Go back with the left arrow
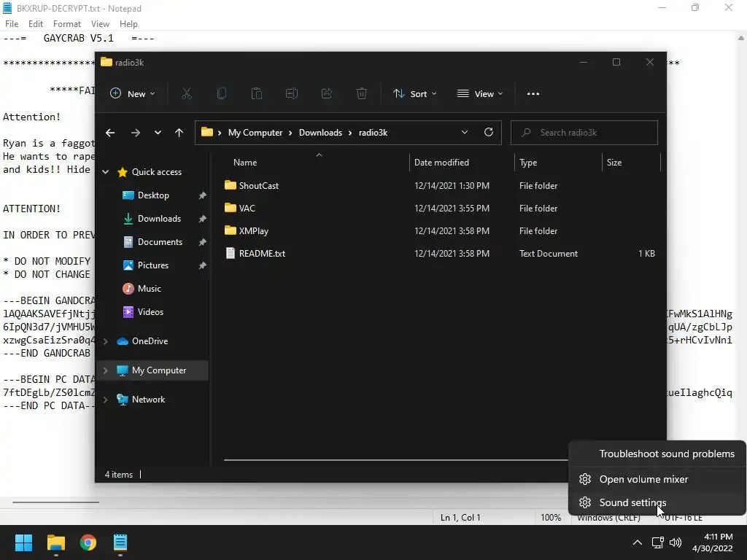The image size is (747, 560). click(x=110, y=133)
